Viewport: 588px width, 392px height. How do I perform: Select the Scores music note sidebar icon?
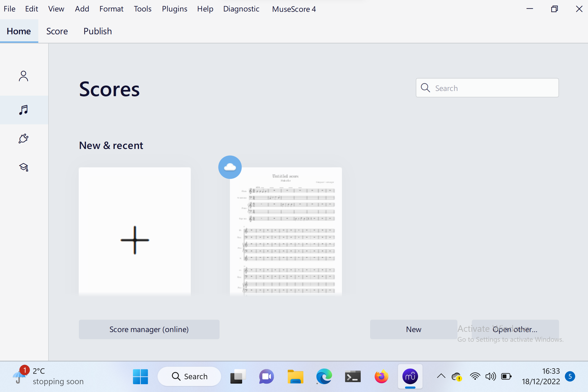(x=23, y=110)
